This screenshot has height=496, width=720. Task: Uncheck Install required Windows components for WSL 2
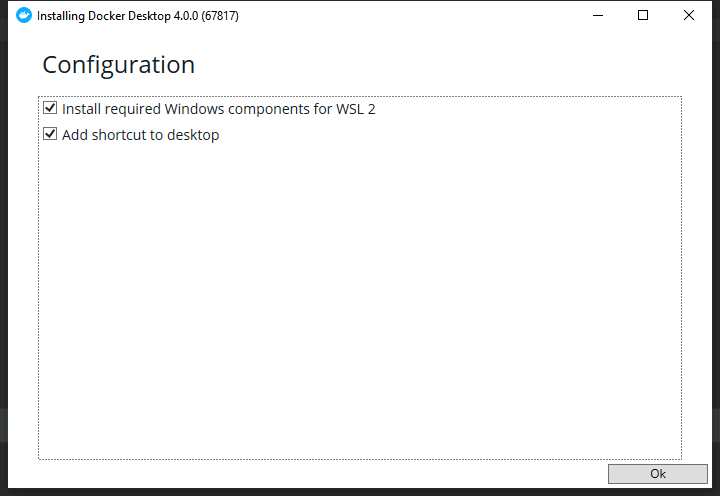click(50, 108)
